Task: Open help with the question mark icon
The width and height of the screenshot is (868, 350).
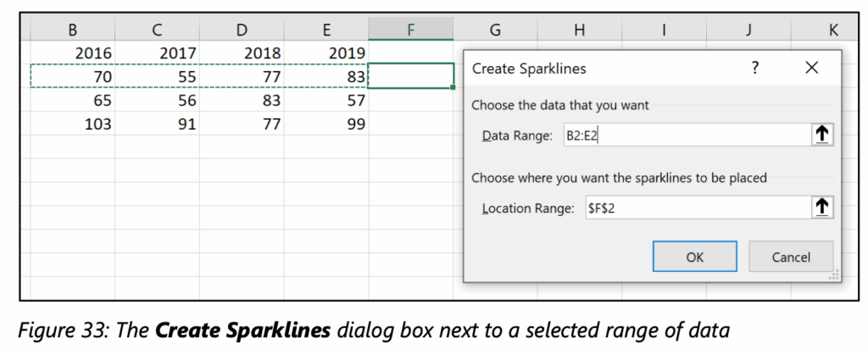Action: (x=755, y=68)
